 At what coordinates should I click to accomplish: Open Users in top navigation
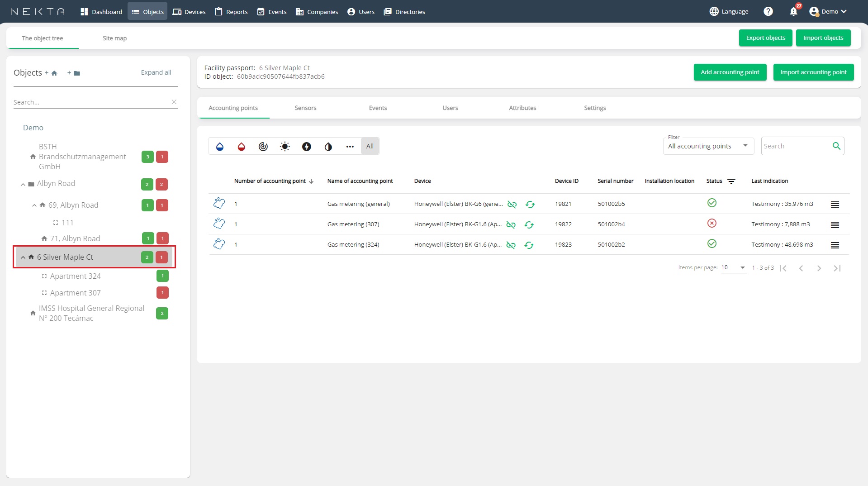coord(361,11)
